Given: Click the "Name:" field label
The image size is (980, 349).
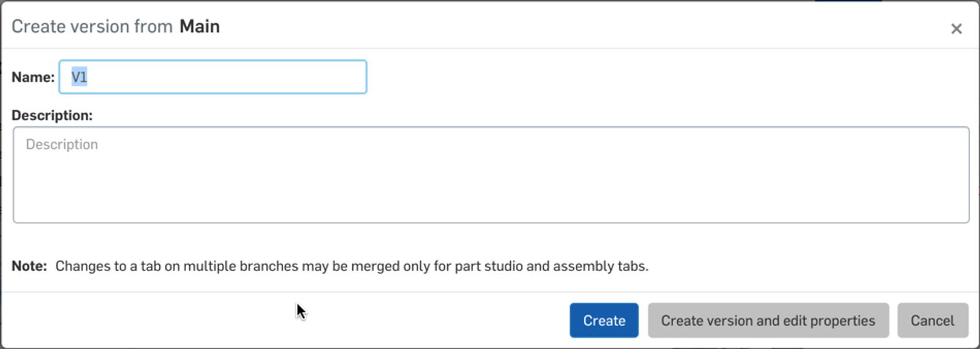Looking at the screenshot, I should (x=33, y=77).
